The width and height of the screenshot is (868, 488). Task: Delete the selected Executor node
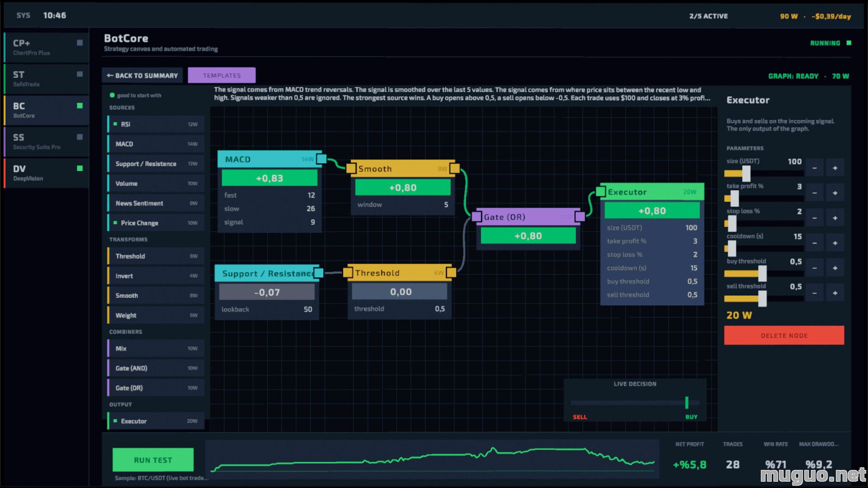coord(784,335)
